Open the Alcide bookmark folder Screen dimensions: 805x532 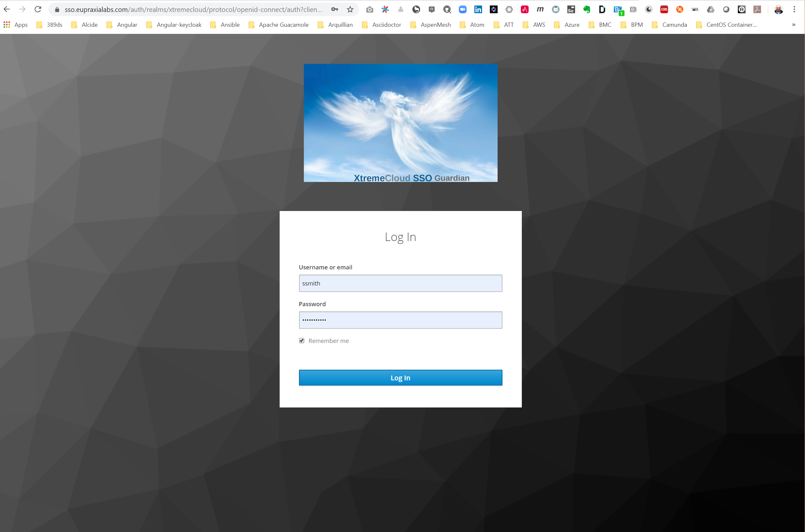click(85, 25)
